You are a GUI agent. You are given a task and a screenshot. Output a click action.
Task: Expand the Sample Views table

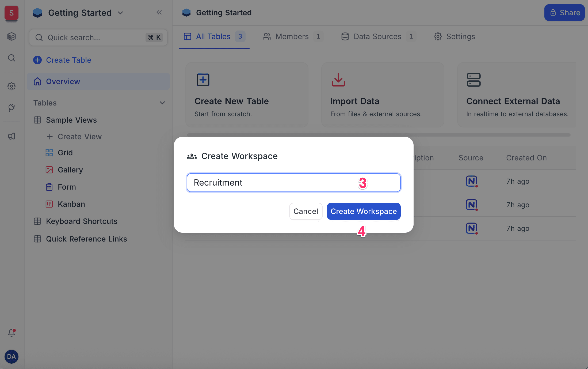[71, 120]
